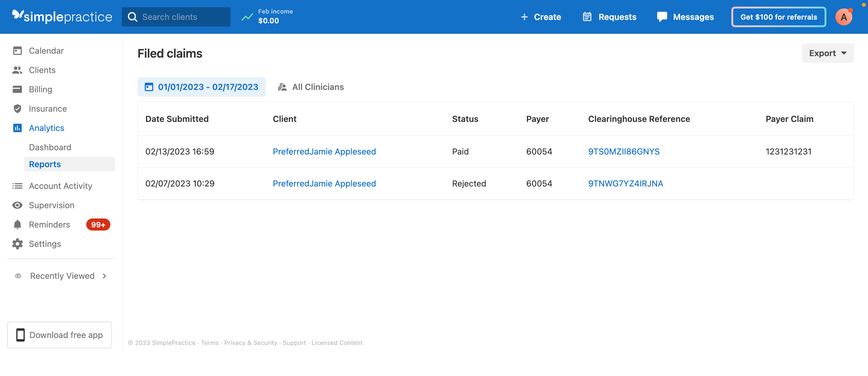Click the Reminders bell icon
Screen dimensions: 868x376
coord(17,225)
